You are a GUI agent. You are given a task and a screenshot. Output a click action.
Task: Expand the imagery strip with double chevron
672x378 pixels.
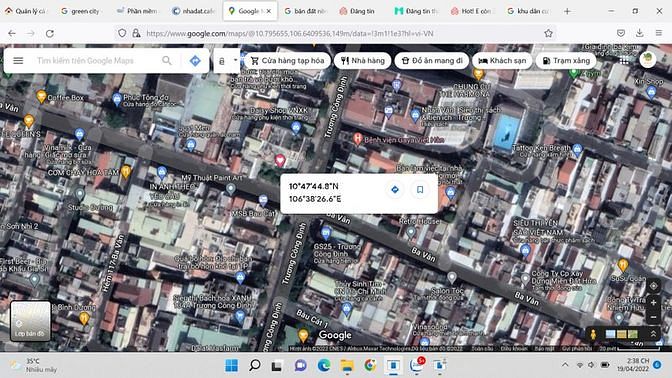[x=653, y=333]
